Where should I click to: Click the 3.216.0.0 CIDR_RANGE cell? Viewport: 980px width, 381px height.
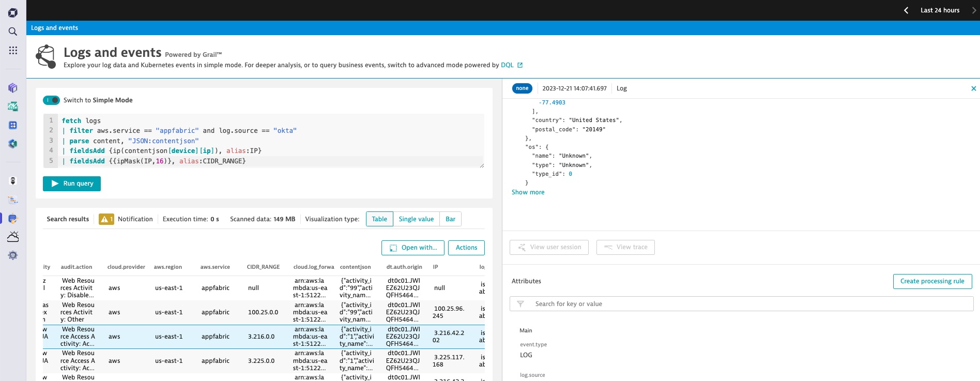coord(261,337)
